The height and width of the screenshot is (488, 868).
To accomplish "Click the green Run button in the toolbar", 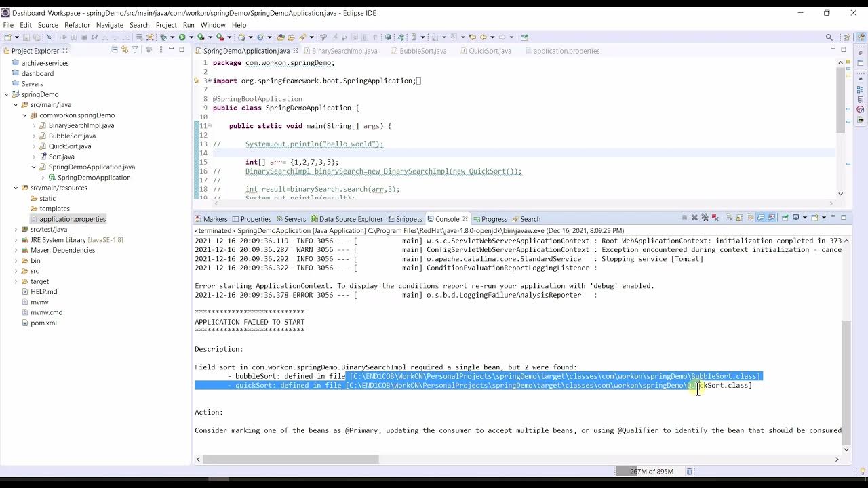I will pos(182,37).
